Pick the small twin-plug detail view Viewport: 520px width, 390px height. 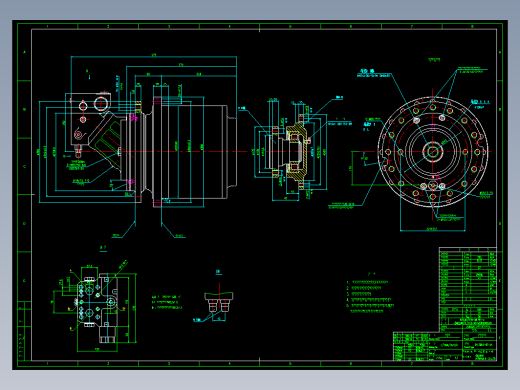pyautogui.click(x=219, y=302)
